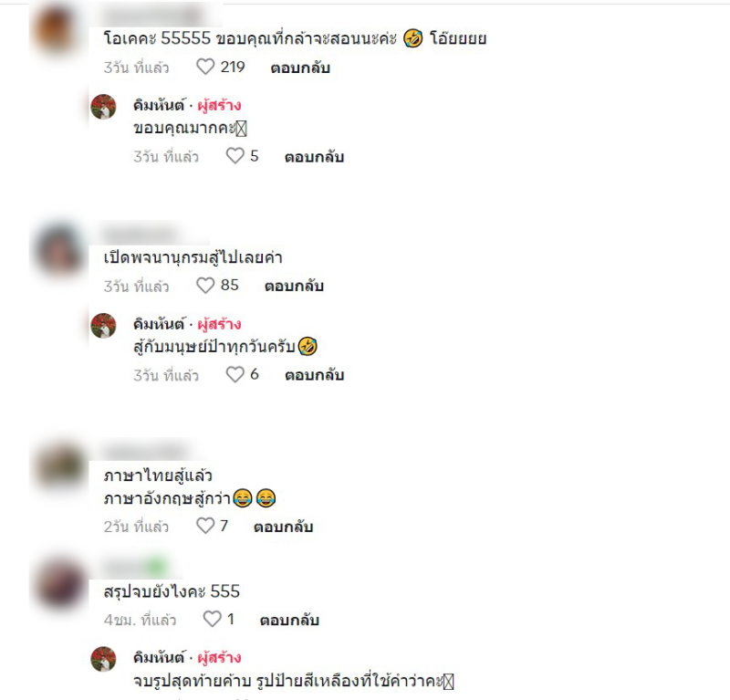
Task: Like the creator reply with 5 likes
Action: click(235, 155)
